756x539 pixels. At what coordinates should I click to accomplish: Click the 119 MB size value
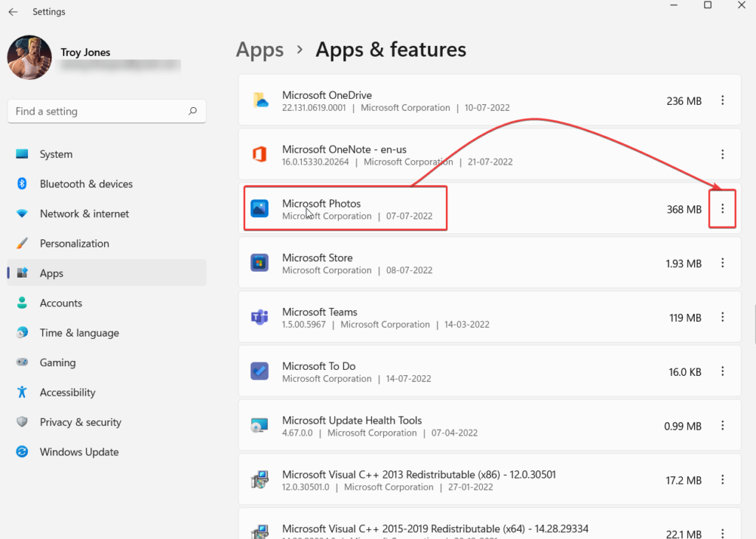[685, 318]
